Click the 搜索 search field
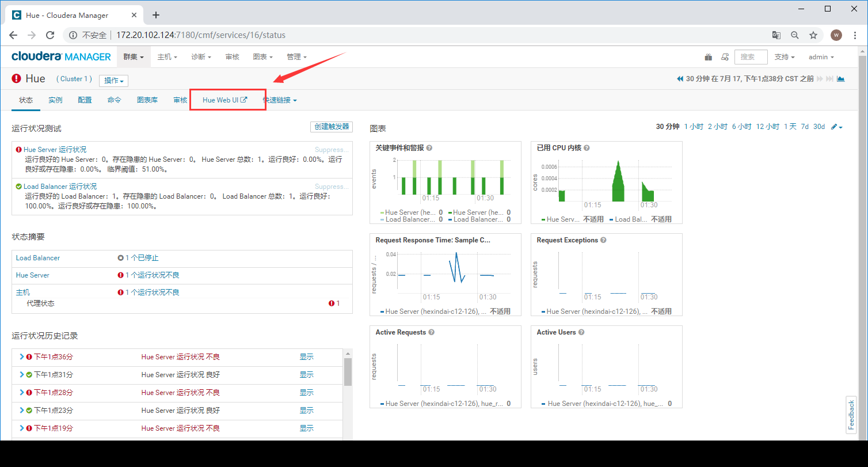This screenshot has width=868, height=467. pyautogui.click(x=751, y=57)
